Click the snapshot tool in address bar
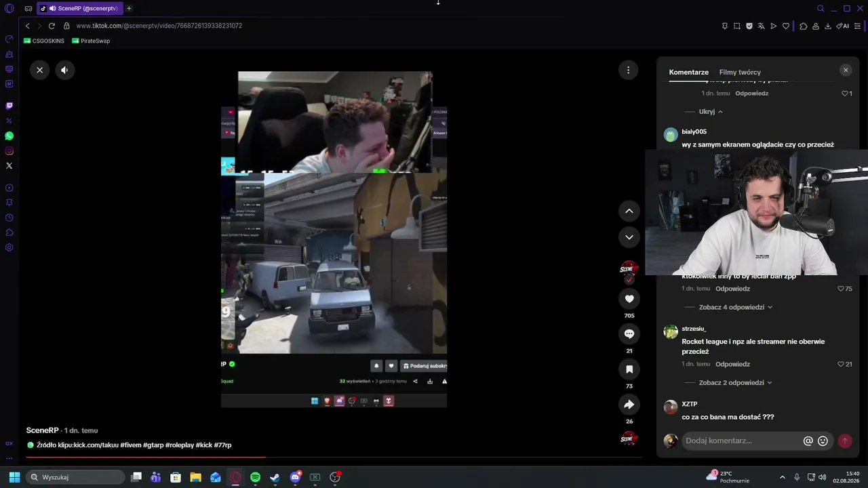This screenshot has height=488, width=868. tap(737, 26)
